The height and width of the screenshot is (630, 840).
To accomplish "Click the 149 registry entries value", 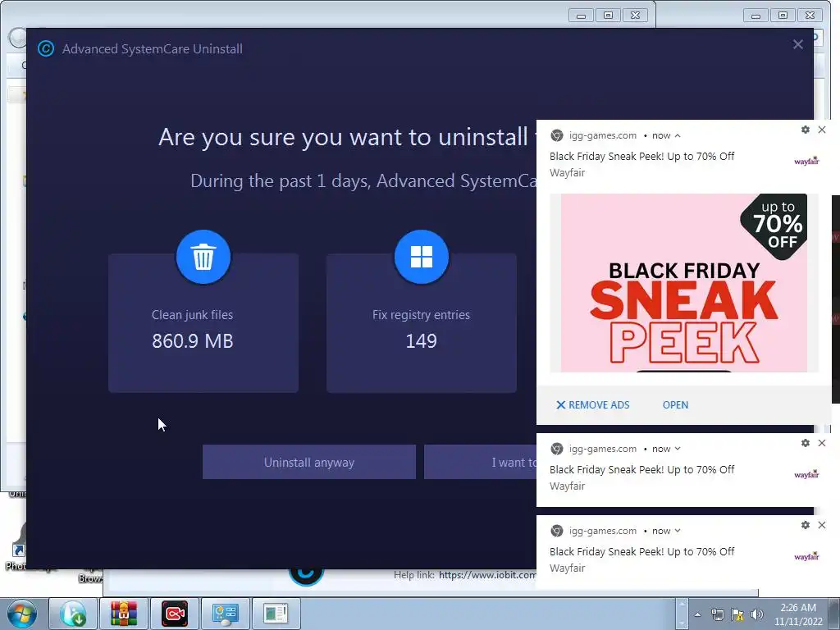I will [421, 341].
